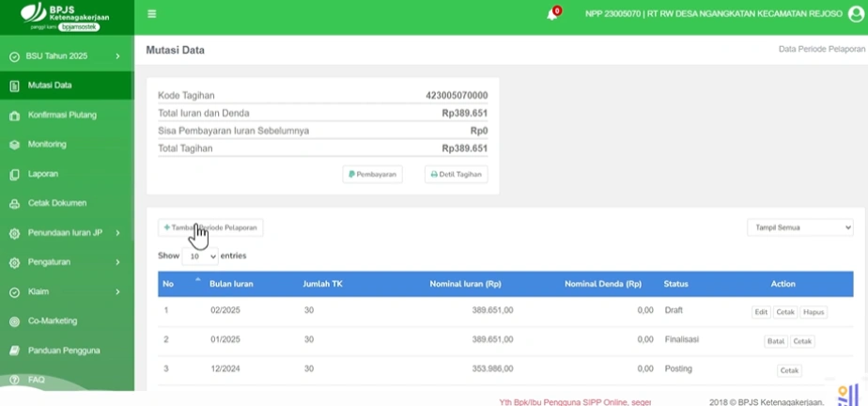Image resolution: width=868 pixels, height=406 pixels.
Task: Expand the Klaim submenu chevron
Action: click(x=118, y=291)
